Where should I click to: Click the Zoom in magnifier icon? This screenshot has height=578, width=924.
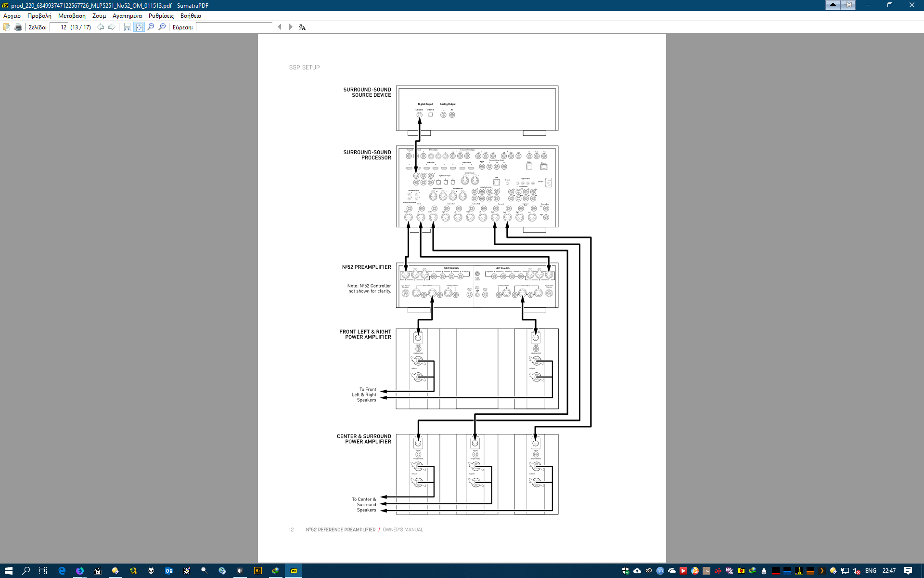coord(162,27)
